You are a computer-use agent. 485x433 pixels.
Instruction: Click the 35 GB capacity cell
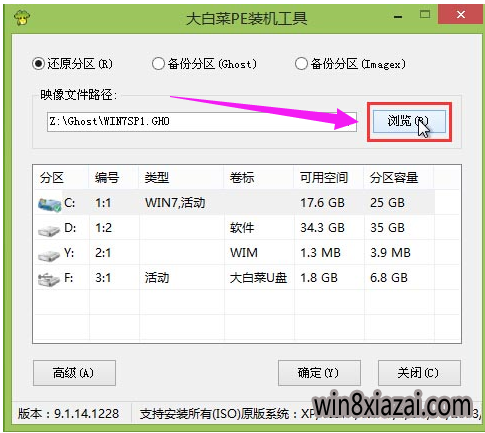pos(387,228)
